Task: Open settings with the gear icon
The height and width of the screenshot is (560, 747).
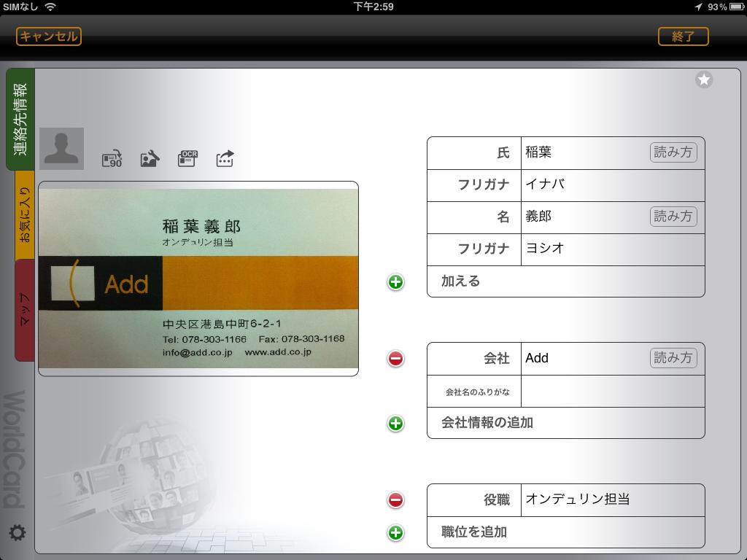Action: coord(17,533)
